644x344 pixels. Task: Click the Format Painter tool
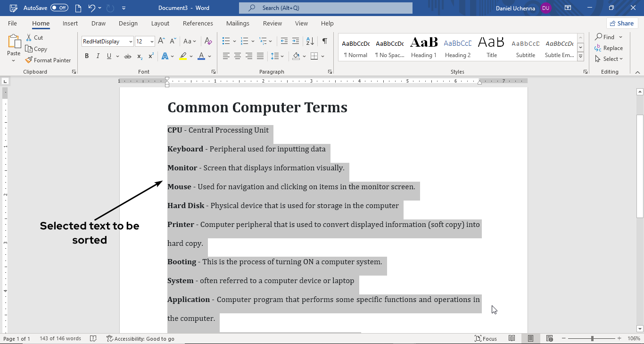48,60
